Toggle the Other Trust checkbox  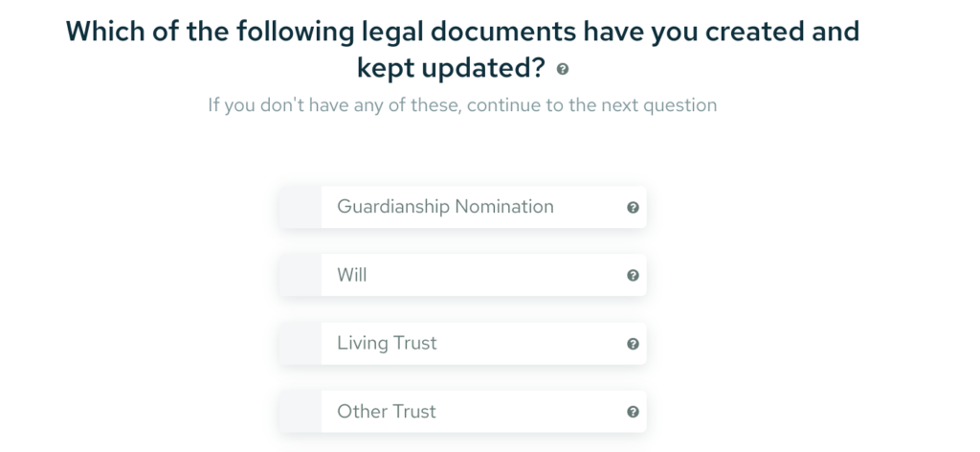tap(300, 412)
